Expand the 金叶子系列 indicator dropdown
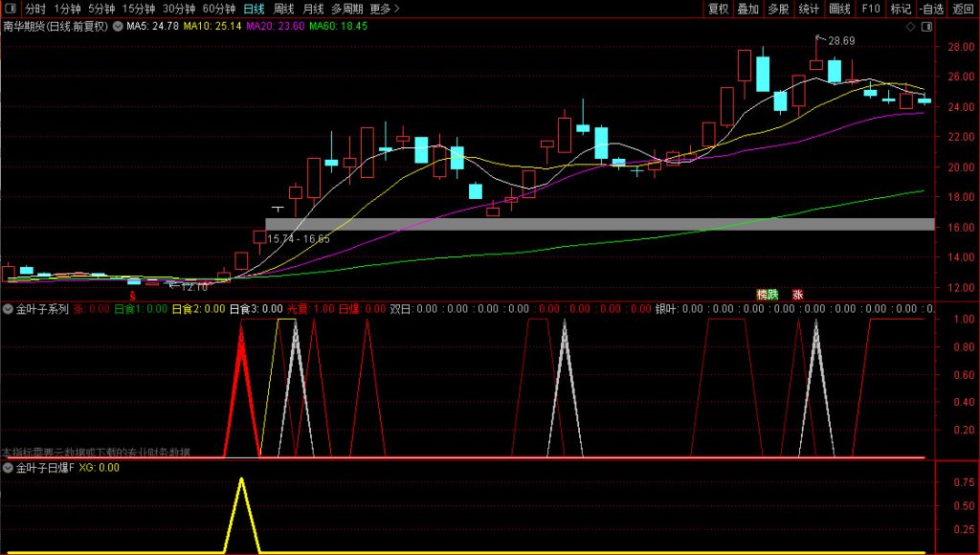This screenshot has height=555, width=980. click(x=8, y=309)
